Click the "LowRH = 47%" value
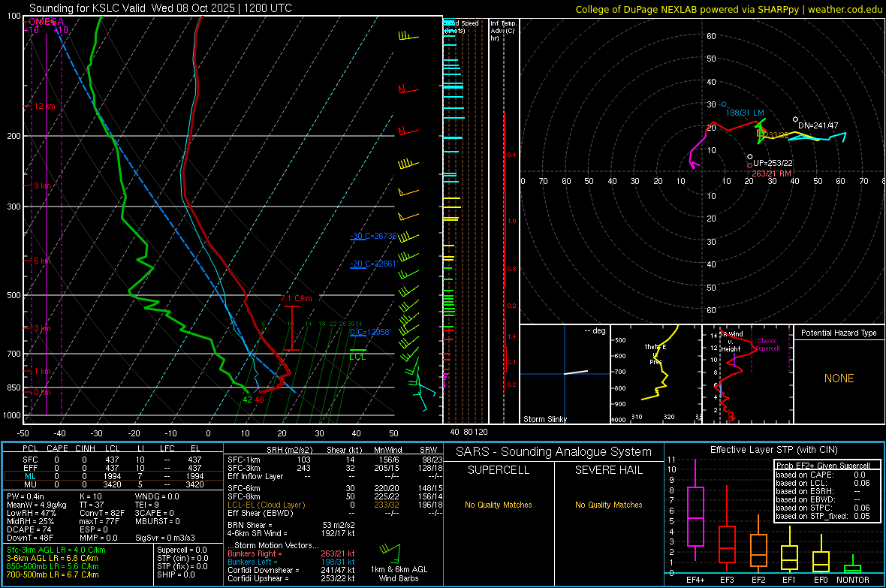Screen dimensions: 886x588 32,514
